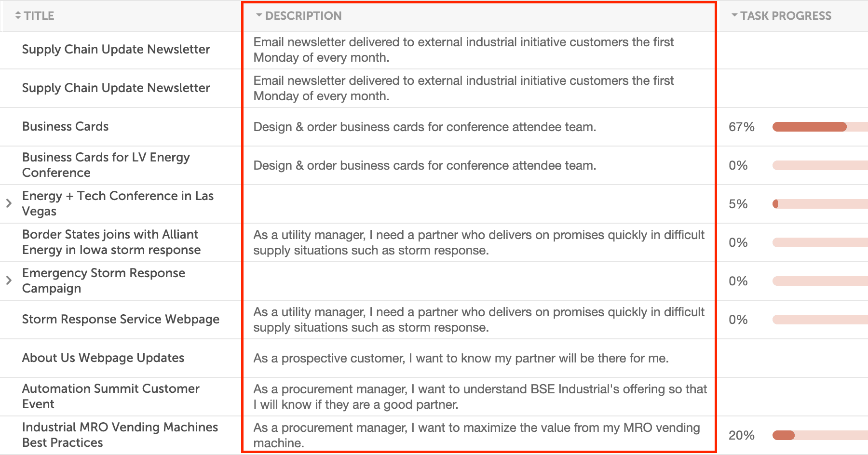Open Automation Summit Customer Event item
Viewport: 868px width, 455px height.
click(111, 396)
